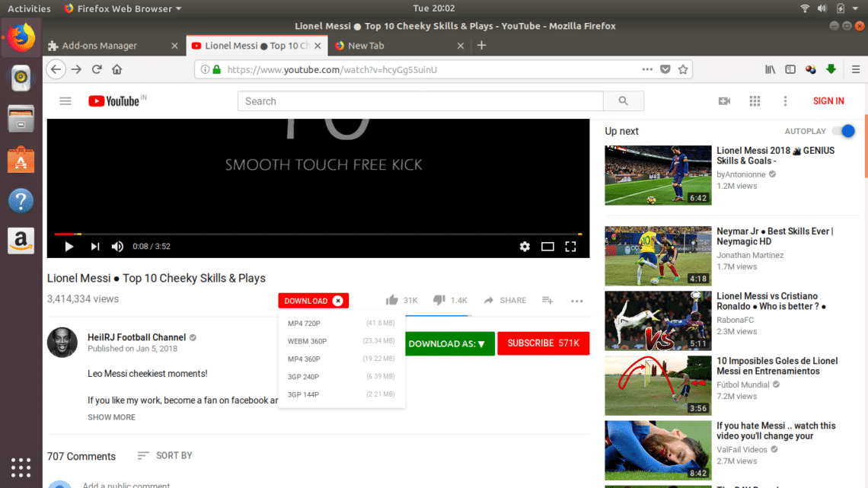The height and width of the screenshot is (488, 868).
Task: Choose 3GP 144P download option
Action: (342, 394)
